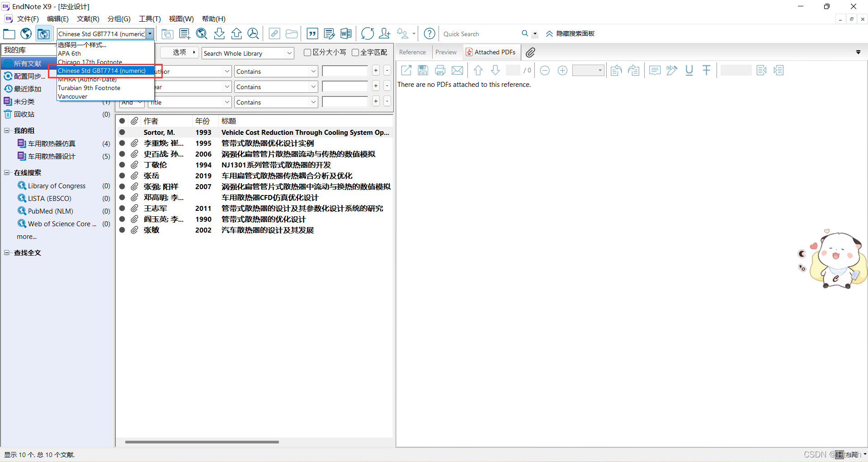868x462 pixels.
Task: Collapse the 查找全文 group set
Action: (x=7, y=252)
